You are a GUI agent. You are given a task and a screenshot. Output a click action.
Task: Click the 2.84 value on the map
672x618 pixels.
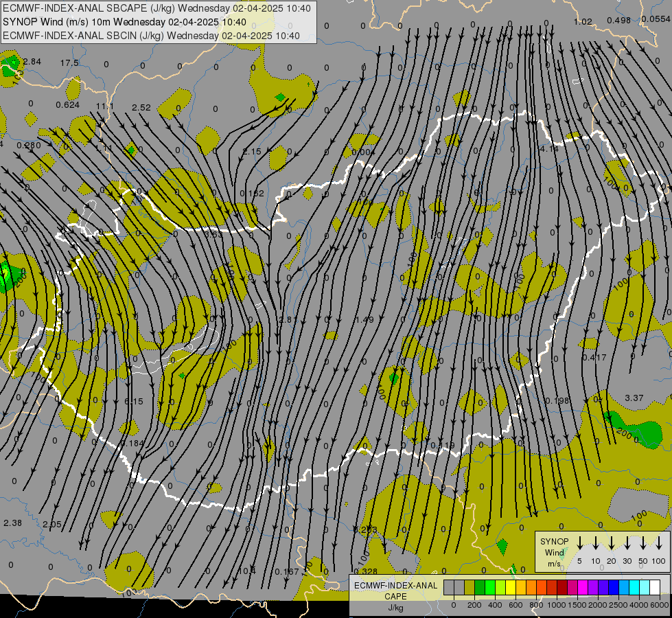[x=32, y=62]
